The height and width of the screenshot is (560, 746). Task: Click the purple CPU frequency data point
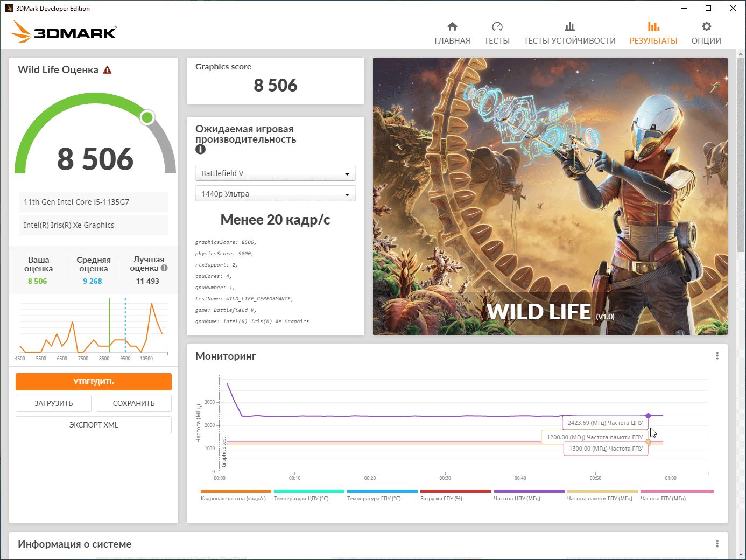pos(648,416)
